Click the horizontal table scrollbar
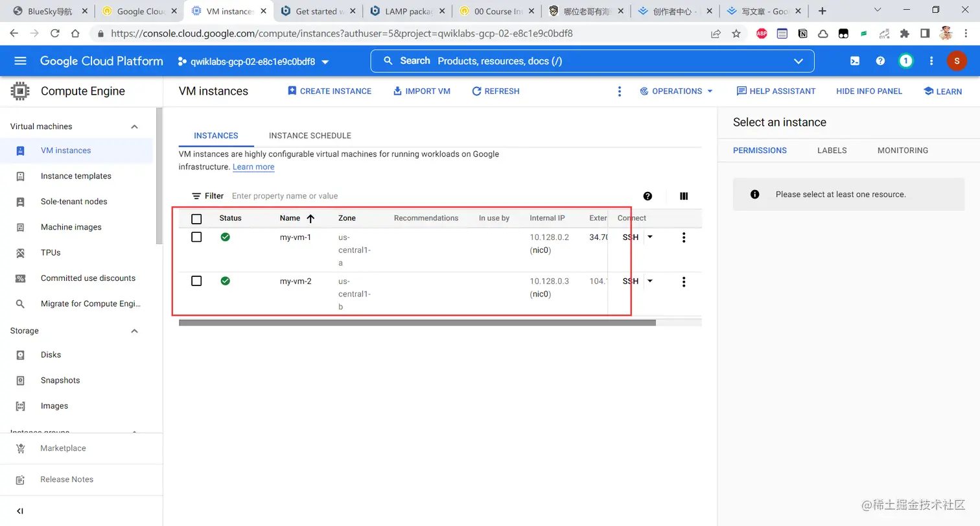980x526 pixels. click(417, 322)
